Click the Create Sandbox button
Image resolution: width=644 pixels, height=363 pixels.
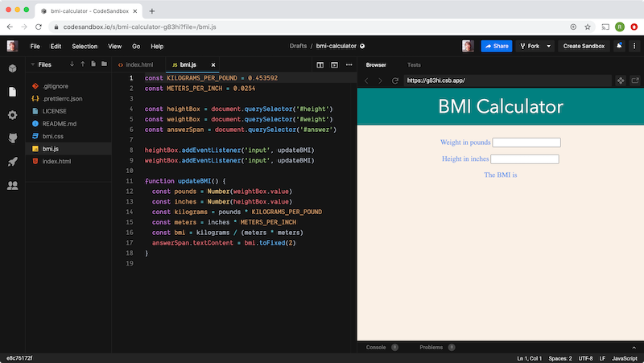(584, 46)
